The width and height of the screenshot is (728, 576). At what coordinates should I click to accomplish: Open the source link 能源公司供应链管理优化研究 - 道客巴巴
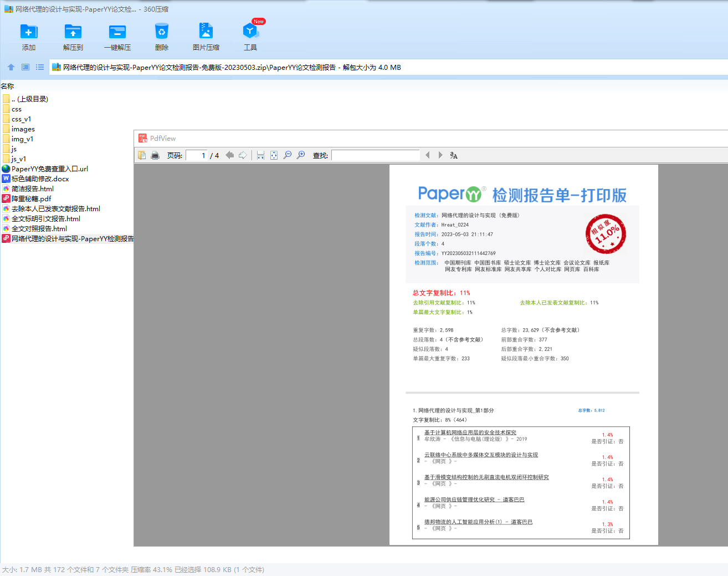474,499
